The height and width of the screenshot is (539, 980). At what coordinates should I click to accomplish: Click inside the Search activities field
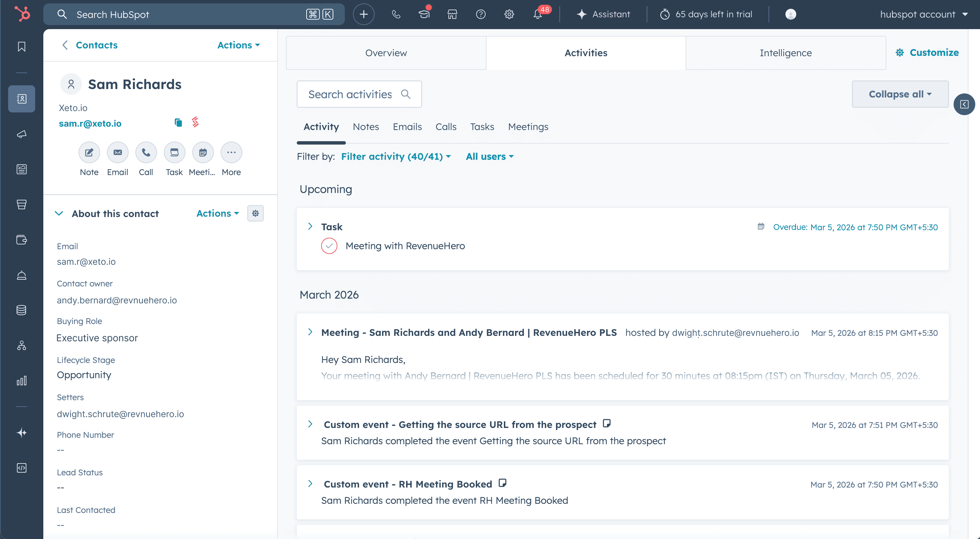point(350,94)
